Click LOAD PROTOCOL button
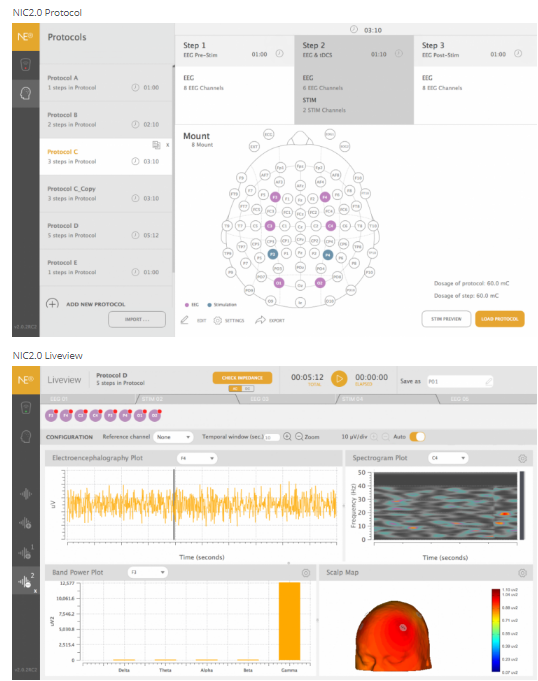Viewport: 538px width, 681px height. pyautogui.click(x=500, y=319)
